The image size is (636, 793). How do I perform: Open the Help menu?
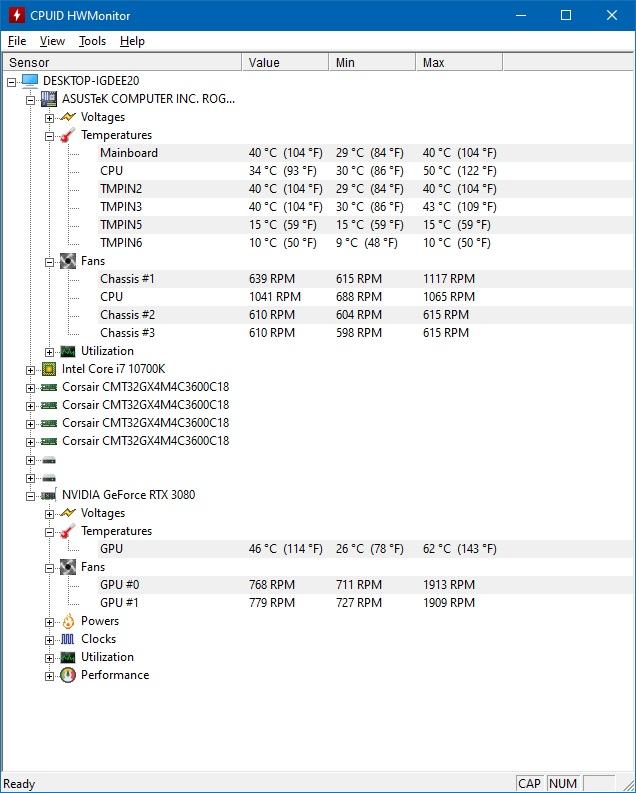(x=132, y=41)
